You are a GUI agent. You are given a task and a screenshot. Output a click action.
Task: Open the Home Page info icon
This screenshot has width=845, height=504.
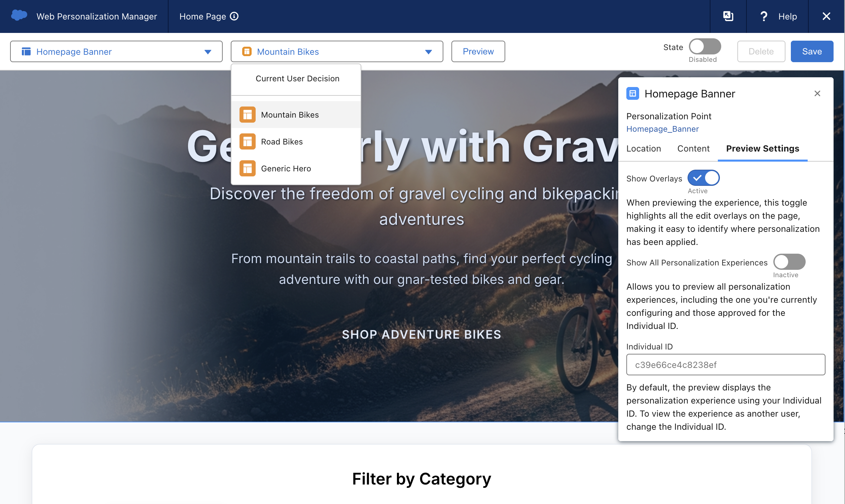click(x=234, y=16)
